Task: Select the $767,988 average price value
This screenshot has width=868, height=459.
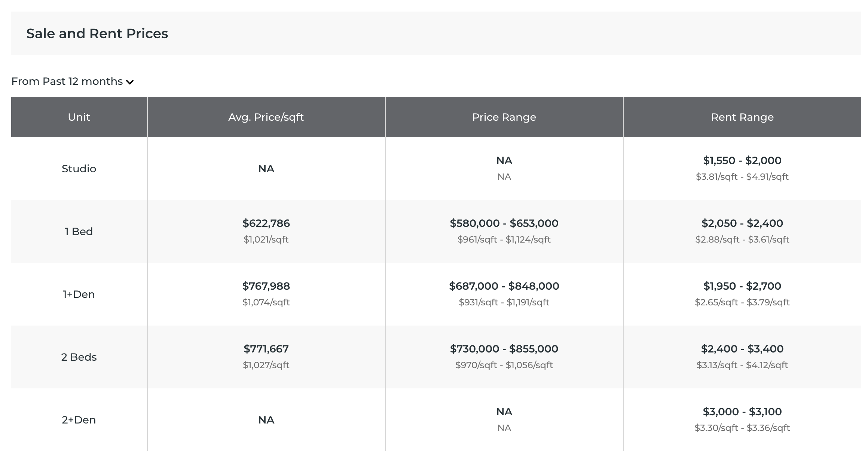Action: 266,286
